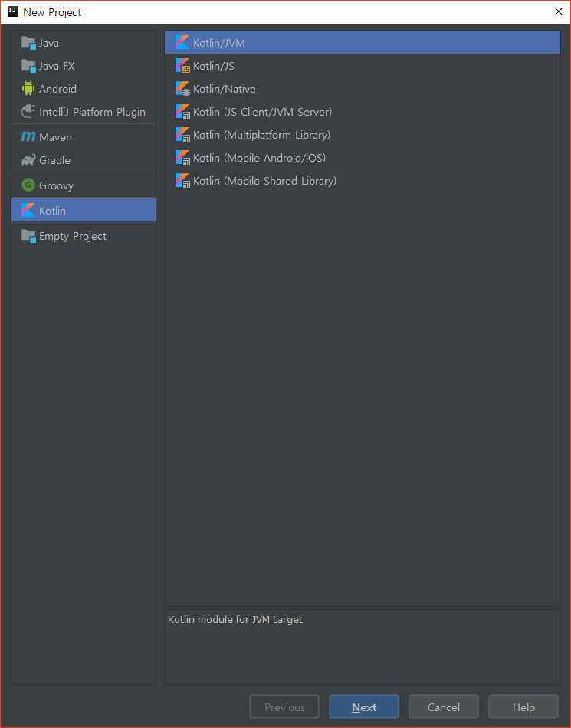Click the disabled Previous button
Screen dimensions: 571x728
coord(284,707)
